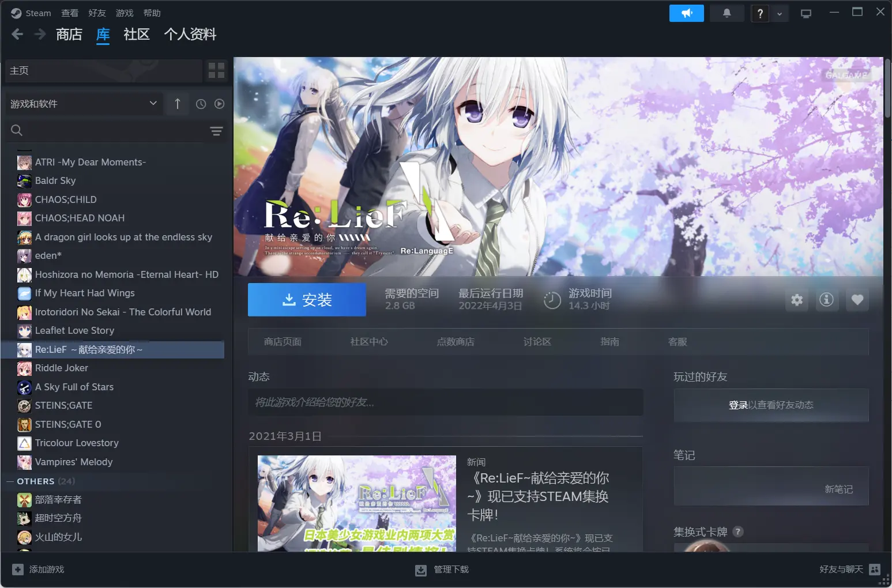The width and height of the screenshot is (892, 588).
Task: Collapse the OTHERS category
Action: (10, 481)
